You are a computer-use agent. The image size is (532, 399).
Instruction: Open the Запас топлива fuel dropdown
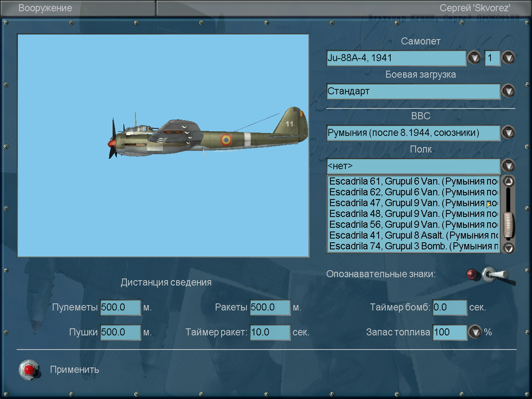coord(475,332)
